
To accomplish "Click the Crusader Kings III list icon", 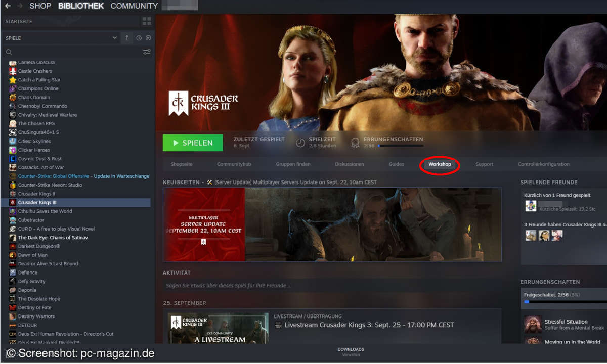I will 13,202.
